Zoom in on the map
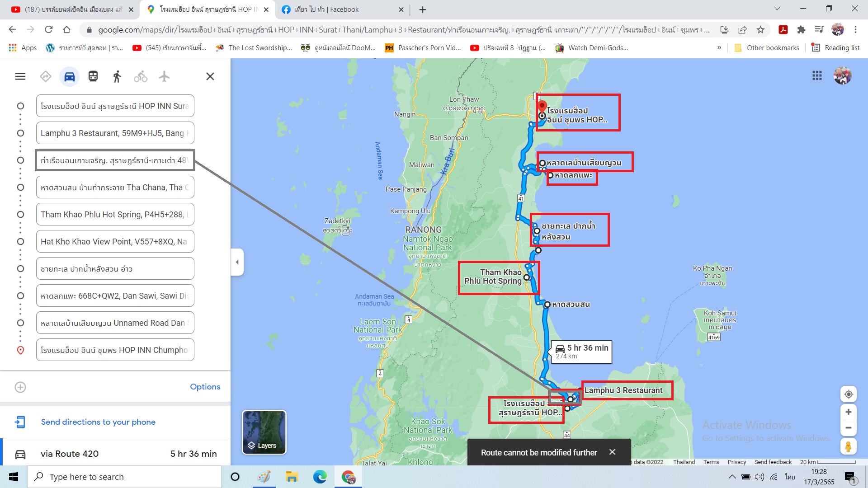Viewport: 868px width, 488px height. click(849, 412)
